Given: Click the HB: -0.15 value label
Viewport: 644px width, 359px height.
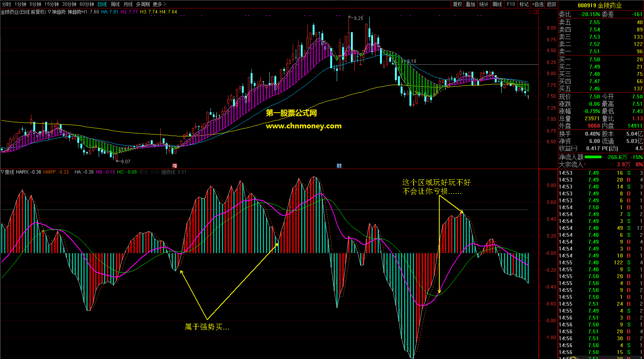Looking at the screenshot, I should 105,172.
